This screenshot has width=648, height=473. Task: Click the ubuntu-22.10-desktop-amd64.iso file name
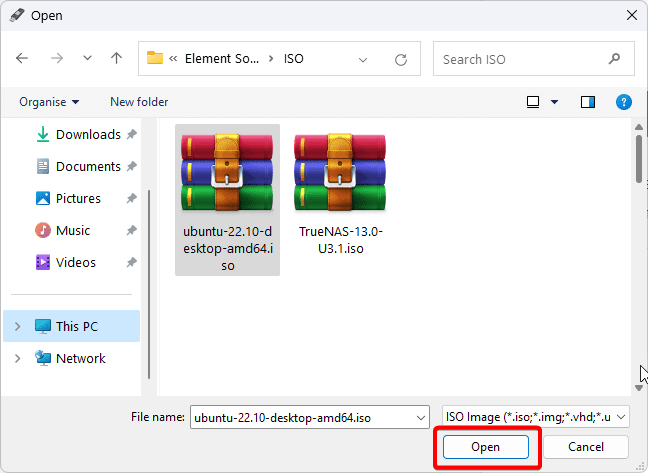click(228, 248)
